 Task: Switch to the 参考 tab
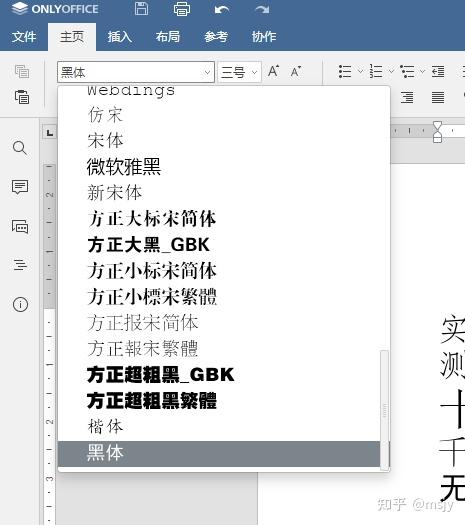pyautogui.click(x=216, y=36)
